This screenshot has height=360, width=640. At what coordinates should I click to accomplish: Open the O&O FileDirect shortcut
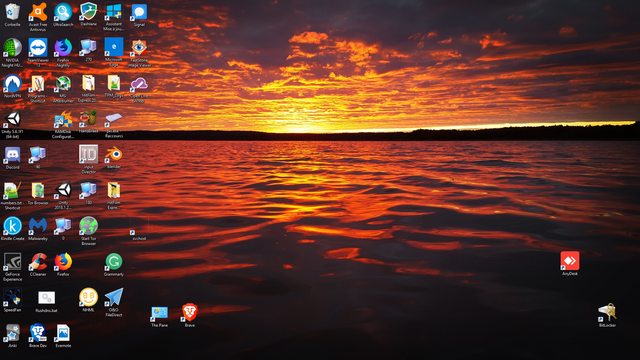click(x=113, y=299)
